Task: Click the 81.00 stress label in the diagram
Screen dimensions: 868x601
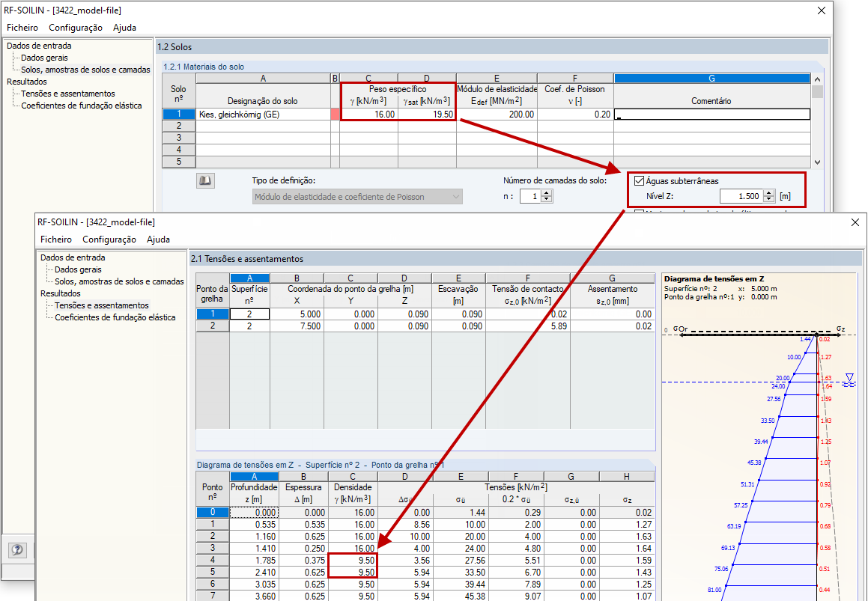Action: (714, 590)
